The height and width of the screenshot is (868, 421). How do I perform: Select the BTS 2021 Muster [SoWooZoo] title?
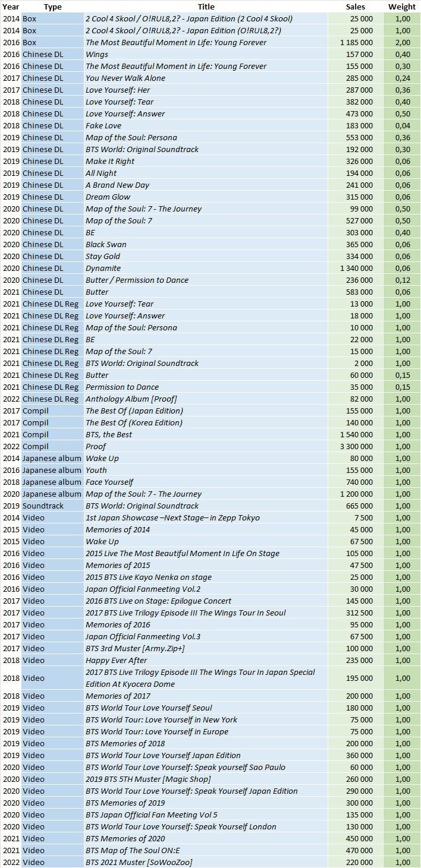[x=139, y=862]
